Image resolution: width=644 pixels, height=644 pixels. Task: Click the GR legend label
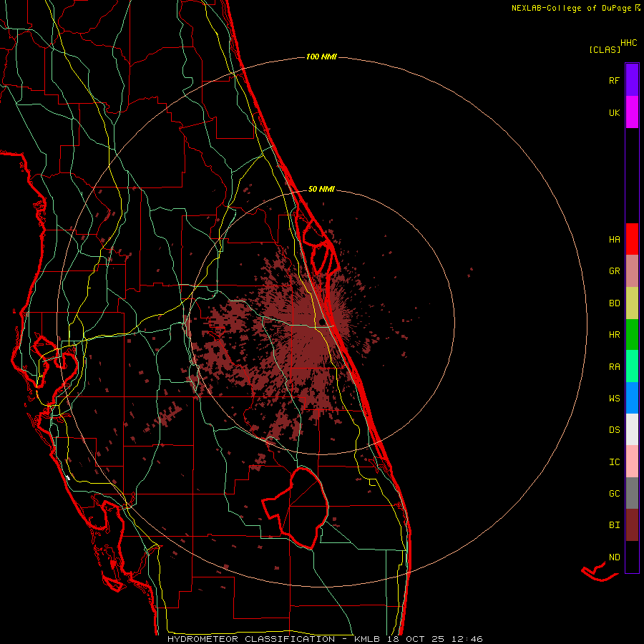[614, 271]
